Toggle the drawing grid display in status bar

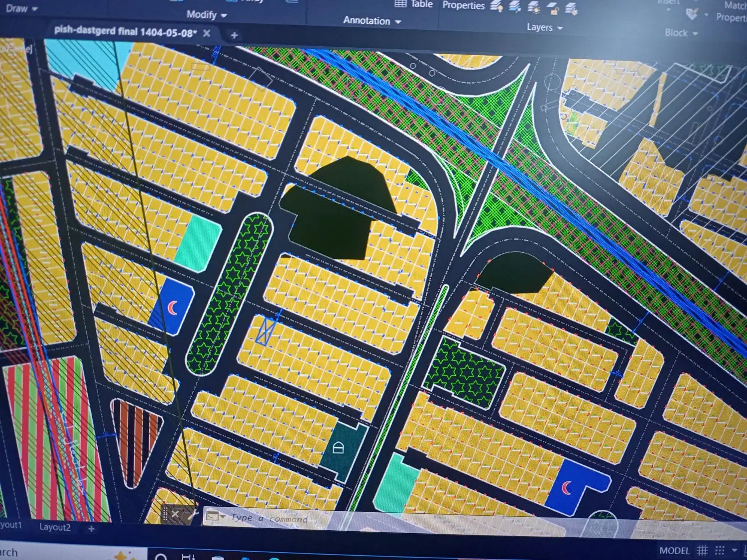click(702, 550)
